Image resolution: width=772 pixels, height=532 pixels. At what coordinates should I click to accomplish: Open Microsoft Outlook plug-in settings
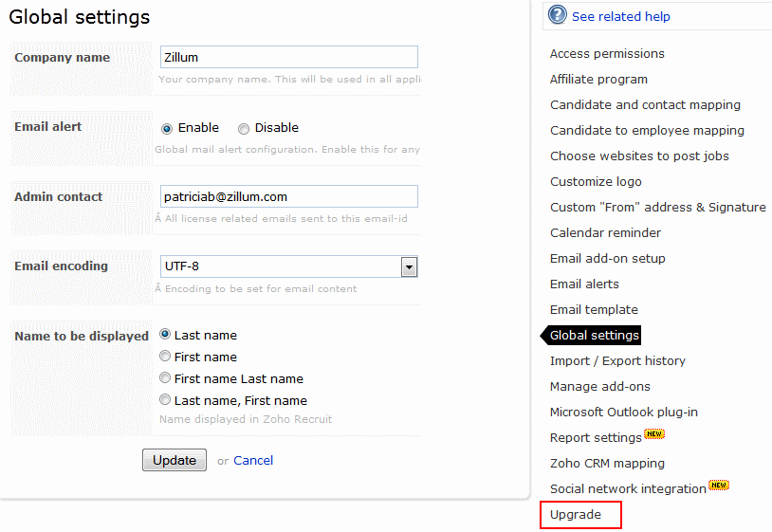point(623,413)
